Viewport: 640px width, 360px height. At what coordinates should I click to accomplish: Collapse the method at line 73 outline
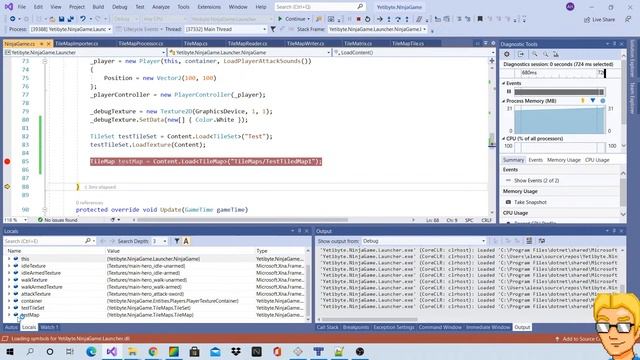[x=44, y=61]
